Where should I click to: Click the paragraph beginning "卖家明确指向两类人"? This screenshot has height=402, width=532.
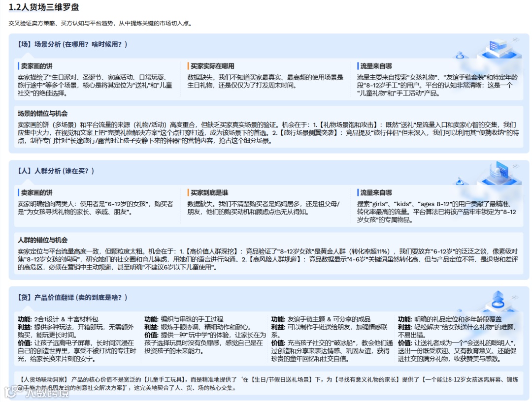click(96, 208)
